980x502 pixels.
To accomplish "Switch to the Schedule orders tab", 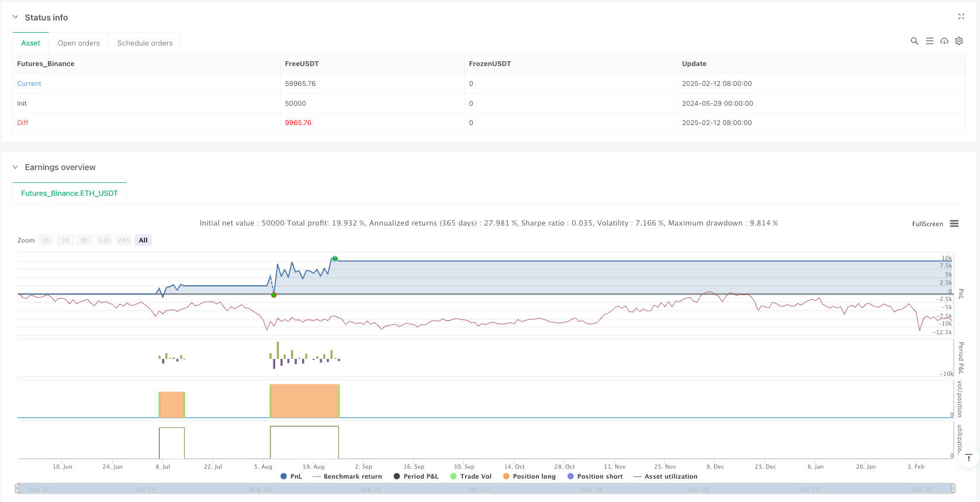I will point(145,43).
